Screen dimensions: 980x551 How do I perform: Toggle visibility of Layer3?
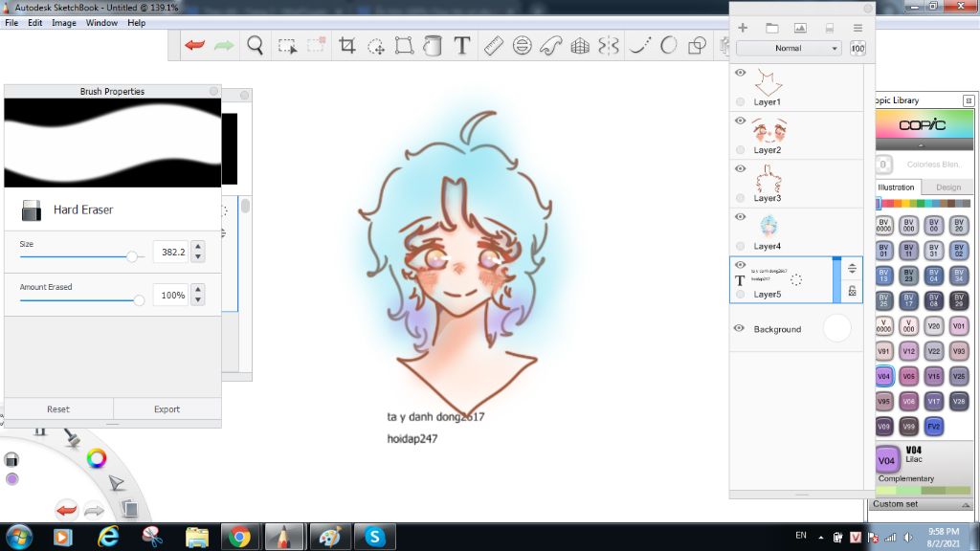click(x=740, y=168)
